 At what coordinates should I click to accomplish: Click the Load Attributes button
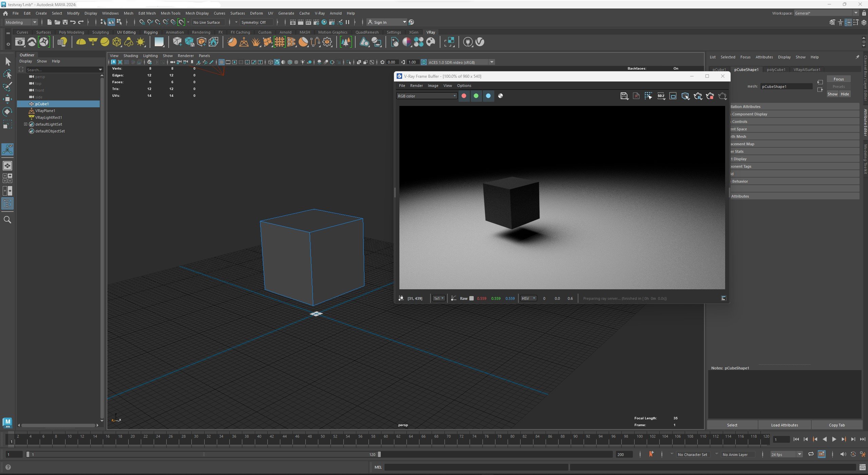point(785,425)
